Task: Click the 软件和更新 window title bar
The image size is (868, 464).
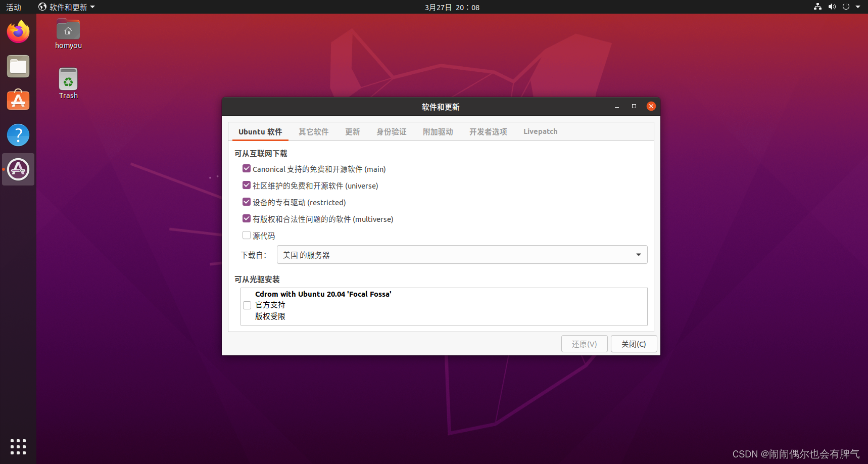Action: (x=441, y=107)
